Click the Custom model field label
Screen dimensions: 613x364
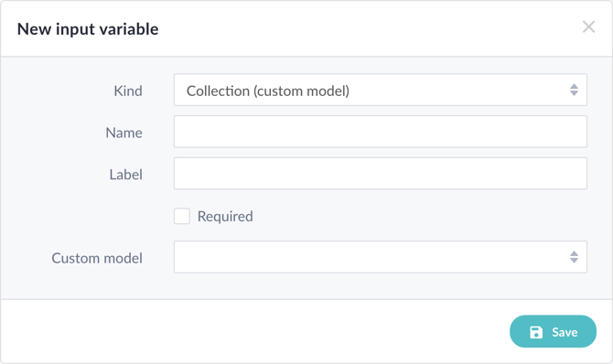pyautogui.click(x=97, y=258)
